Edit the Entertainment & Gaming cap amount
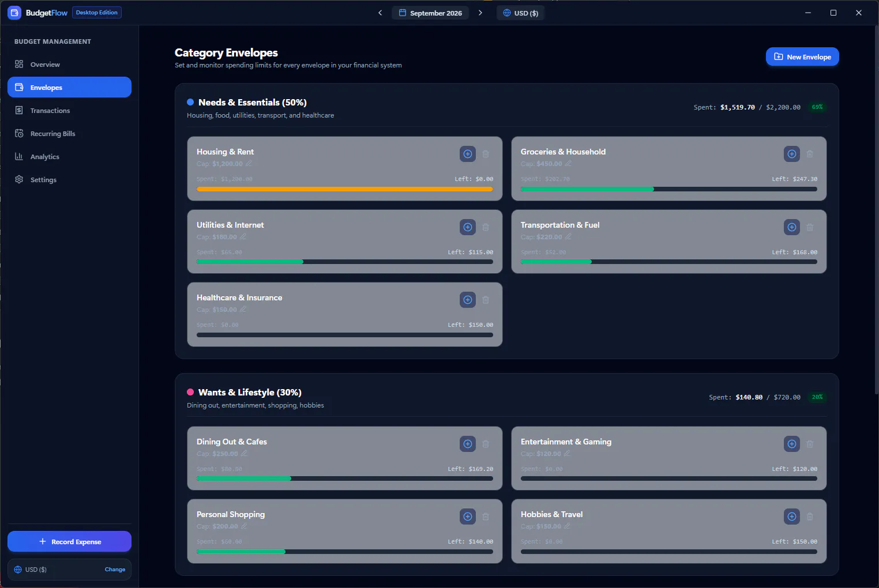The image size is (879, 588). (567, 454)
